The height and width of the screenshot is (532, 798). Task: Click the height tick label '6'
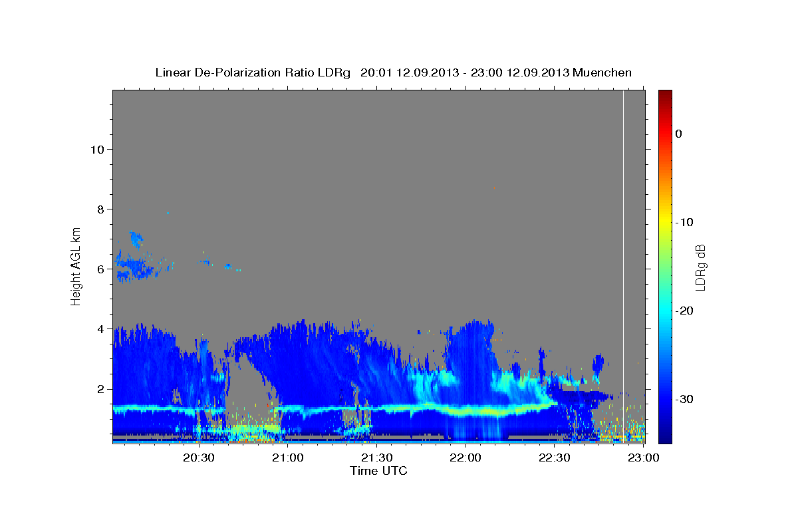coord(100,269)
